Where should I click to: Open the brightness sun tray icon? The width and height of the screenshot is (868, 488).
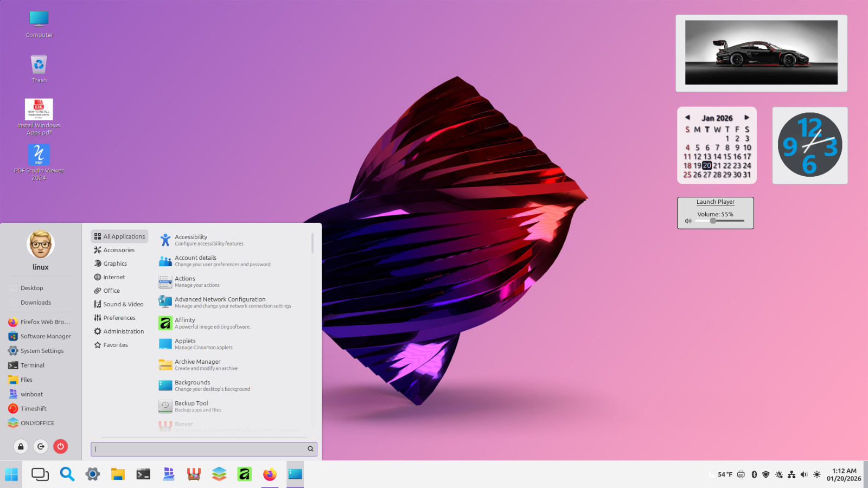click(817, 474)
